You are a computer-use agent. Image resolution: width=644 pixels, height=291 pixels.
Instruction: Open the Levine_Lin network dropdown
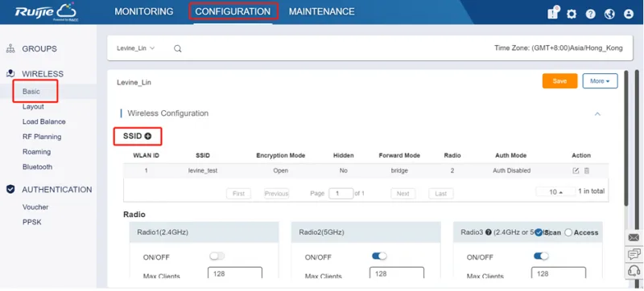point(135,48)
